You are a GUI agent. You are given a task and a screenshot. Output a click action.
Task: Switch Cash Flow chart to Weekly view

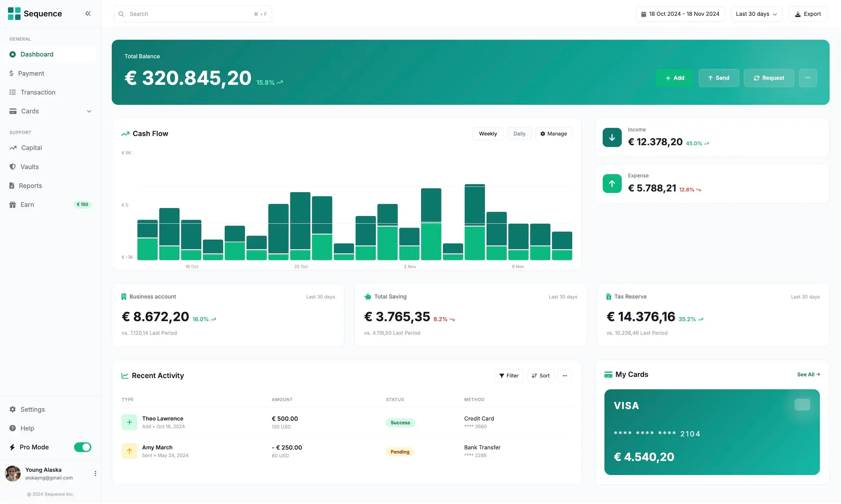[488, 133]
